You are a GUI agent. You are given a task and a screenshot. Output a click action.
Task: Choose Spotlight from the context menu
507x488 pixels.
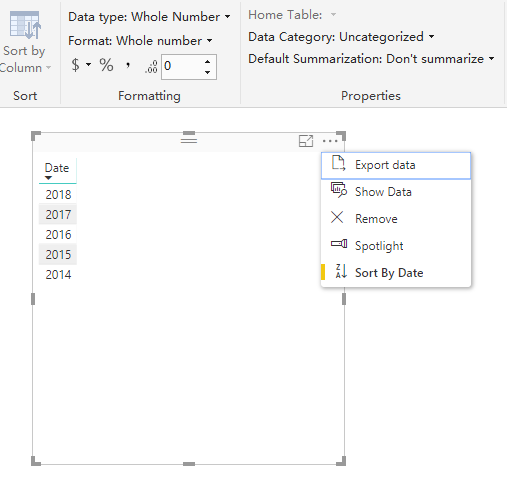click(x=396, y=246)
